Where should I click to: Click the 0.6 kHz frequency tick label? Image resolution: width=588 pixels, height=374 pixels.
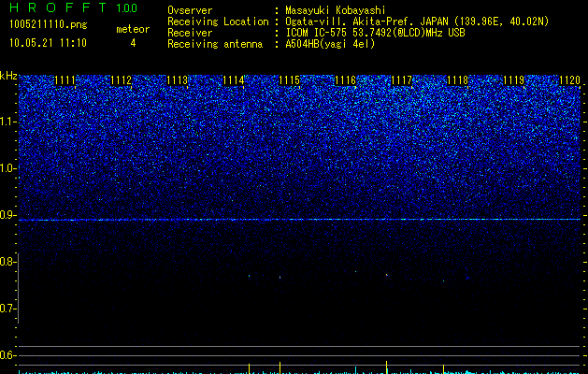click(x=7, y=355)
